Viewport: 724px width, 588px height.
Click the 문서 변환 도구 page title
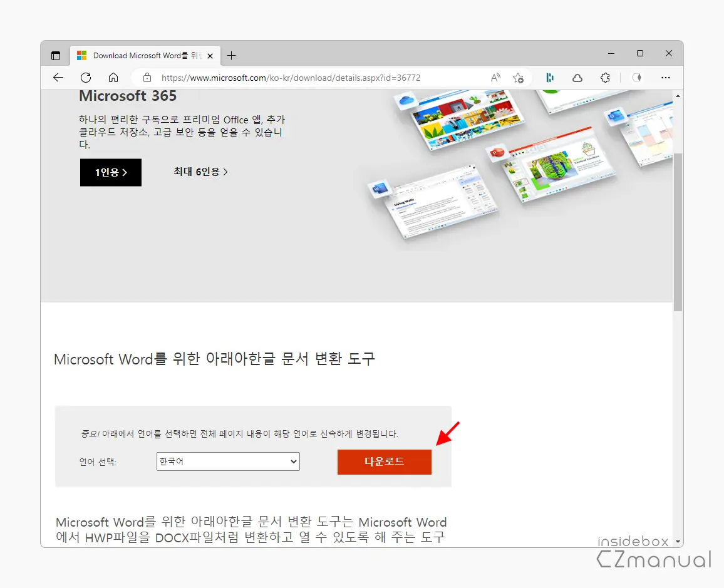click(214, 359)
